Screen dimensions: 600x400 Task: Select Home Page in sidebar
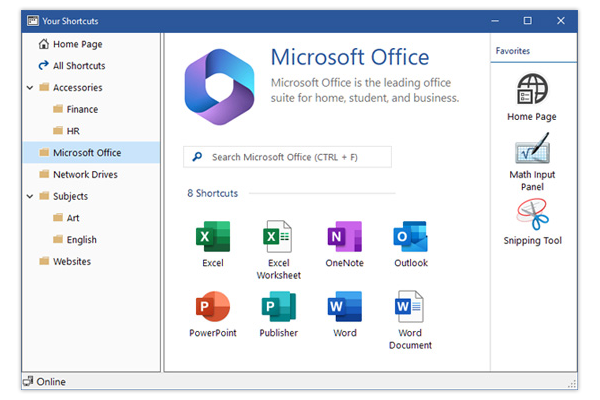(x=78, y=44)
